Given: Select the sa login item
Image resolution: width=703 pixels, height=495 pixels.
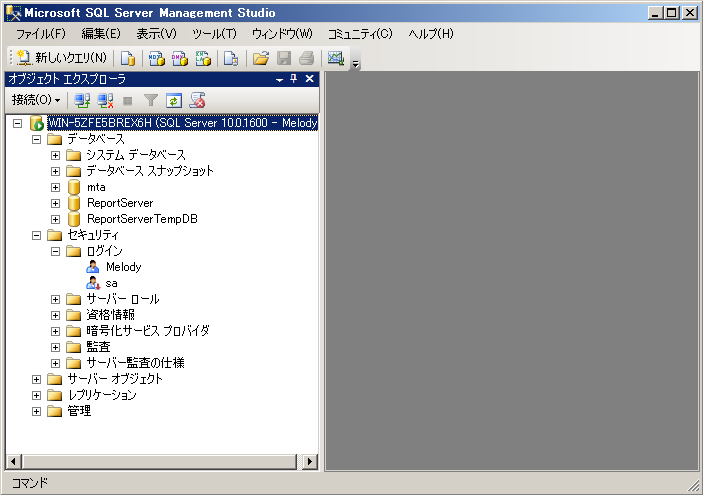Looking at the screenshot, I should click(112, 283).
